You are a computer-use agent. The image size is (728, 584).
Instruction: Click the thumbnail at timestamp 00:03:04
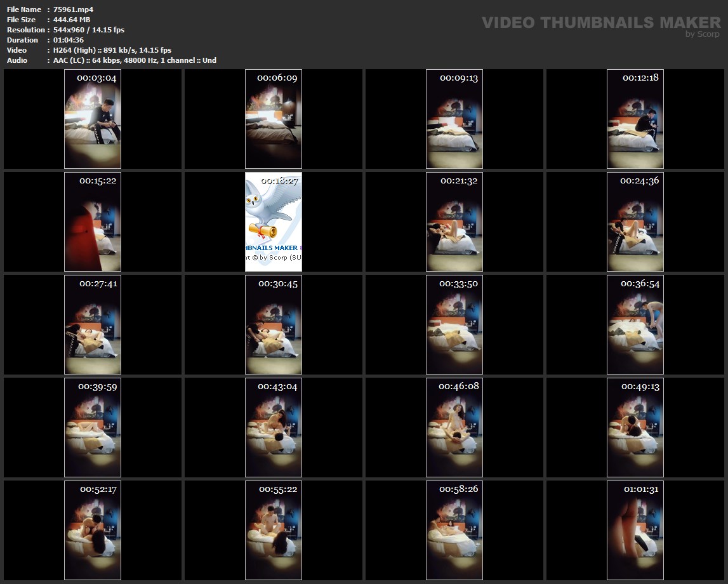click(93, 119)
